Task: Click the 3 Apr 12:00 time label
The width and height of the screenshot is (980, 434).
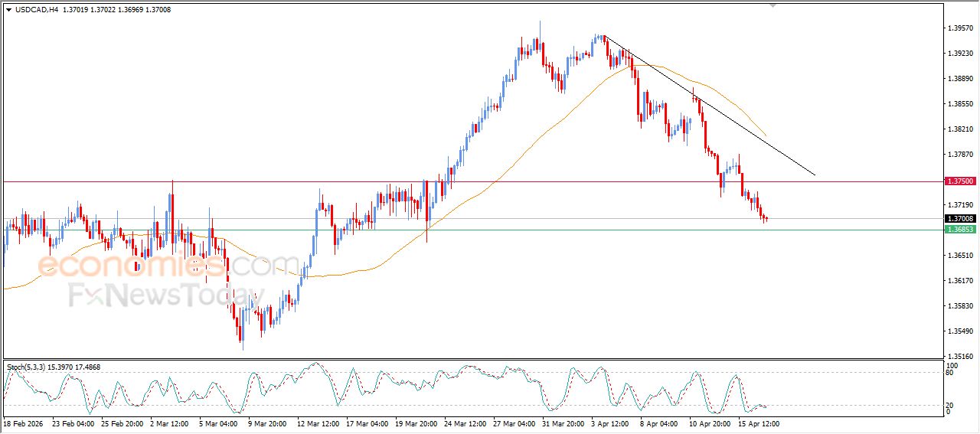Action: [610, 423]
